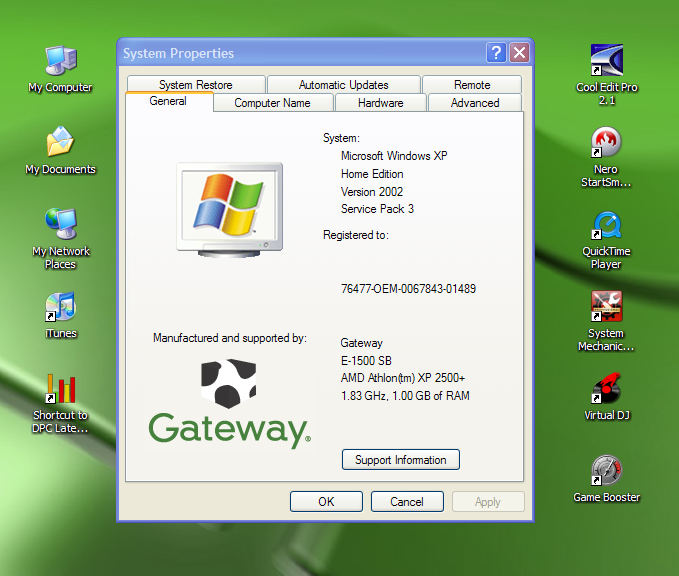Click the help question mark button
This screenshot has width=679, height=576.
click(x=496, y=53)
